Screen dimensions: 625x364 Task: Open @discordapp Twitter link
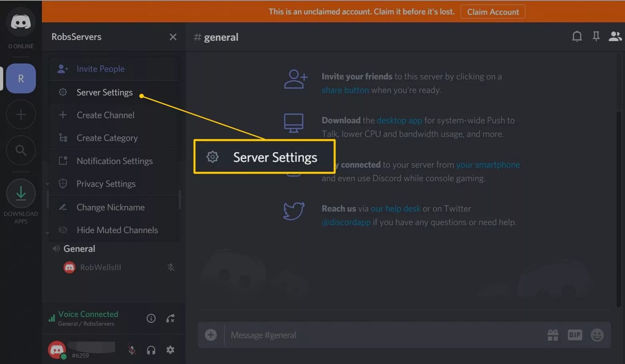pos(346,222)
